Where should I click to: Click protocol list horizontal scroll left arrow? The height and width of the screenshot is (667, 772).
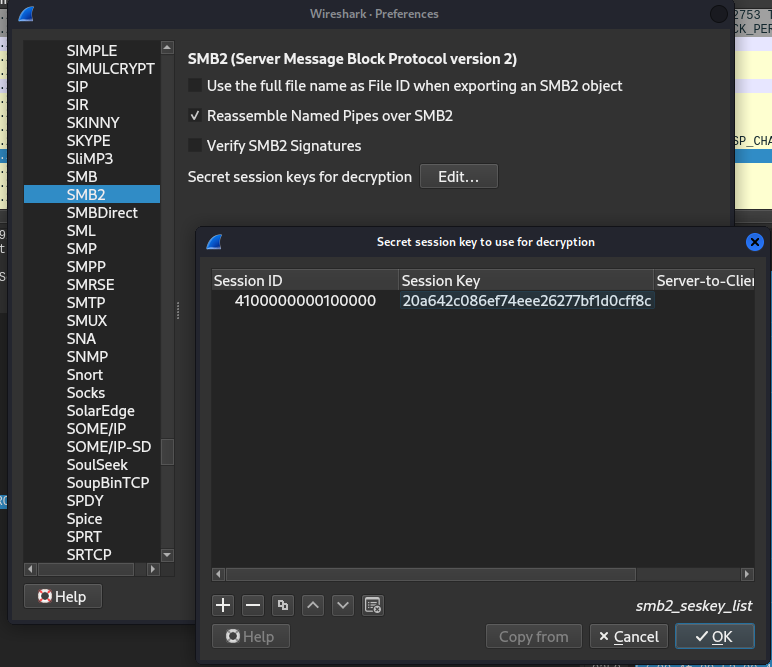click(x=30, y=569)
